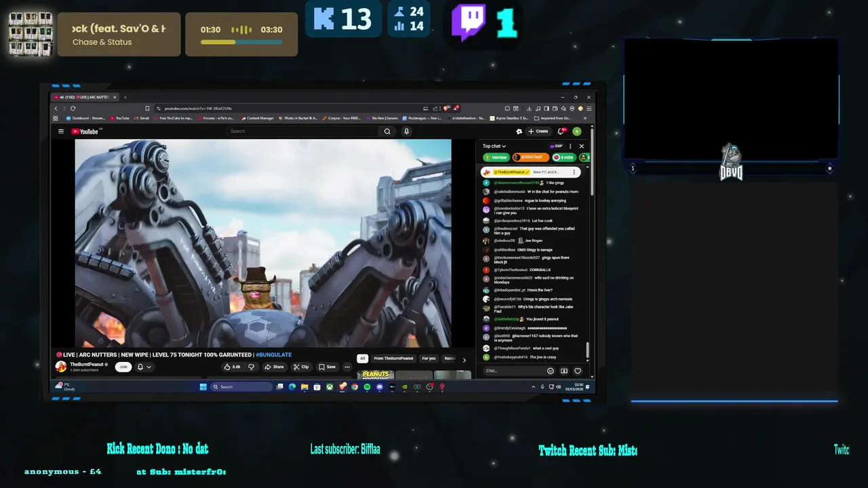Open the browser downloads icon
868x488 pixels.
click(529, 108)
